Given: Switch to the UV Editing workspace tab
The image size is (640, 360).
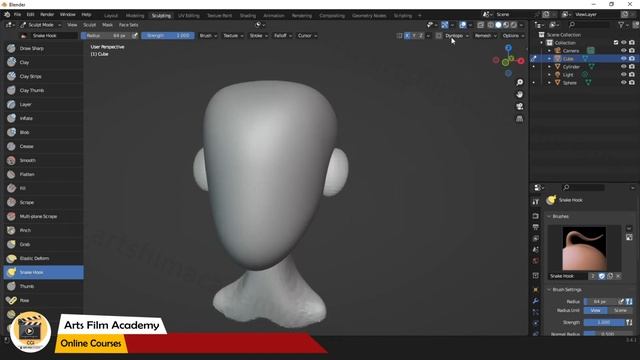Looking at the screenshot, I should (189, 16).
